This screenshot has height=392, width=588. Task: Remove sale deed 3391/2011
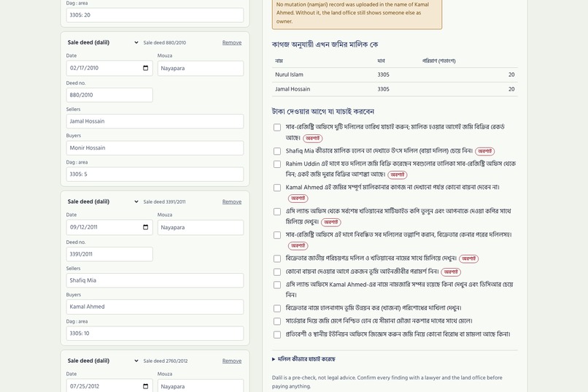click(232, 201)
